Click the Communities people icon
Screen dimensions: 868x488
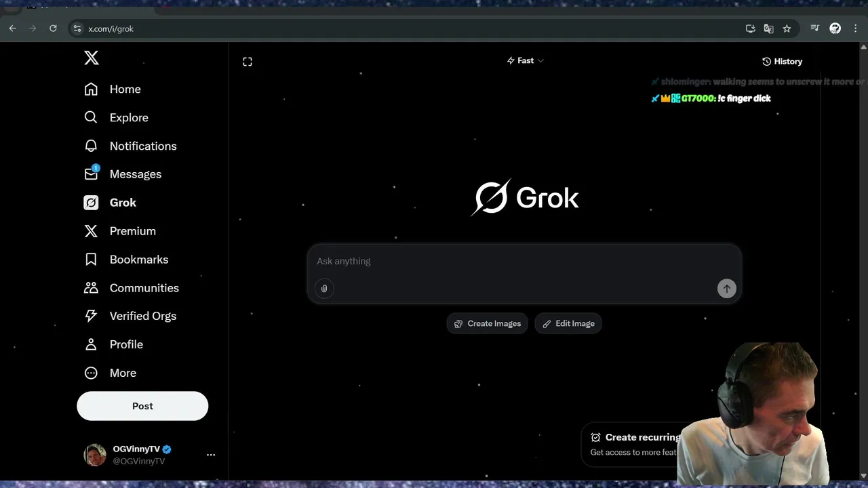pyautogui.click(x=91, y=288)
